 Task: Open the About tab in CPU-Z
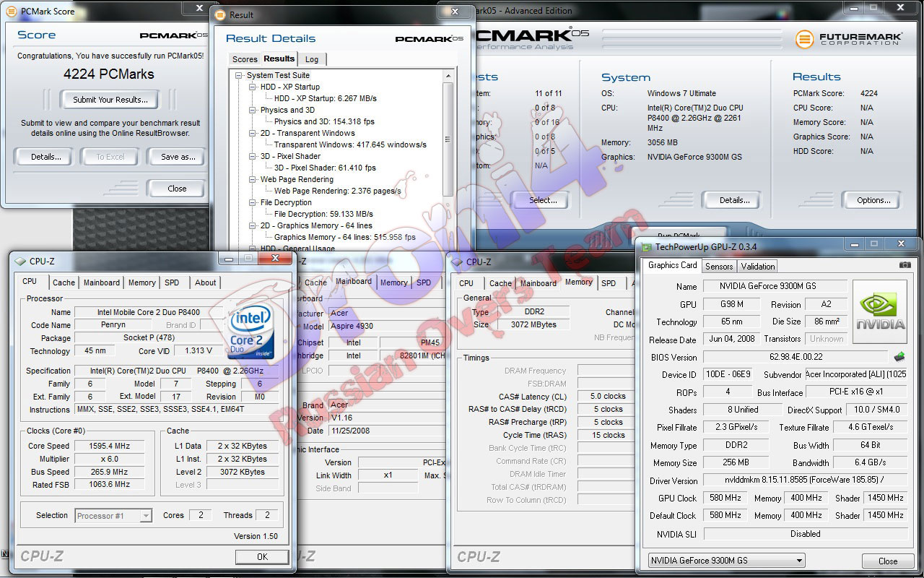coord(206,282)
